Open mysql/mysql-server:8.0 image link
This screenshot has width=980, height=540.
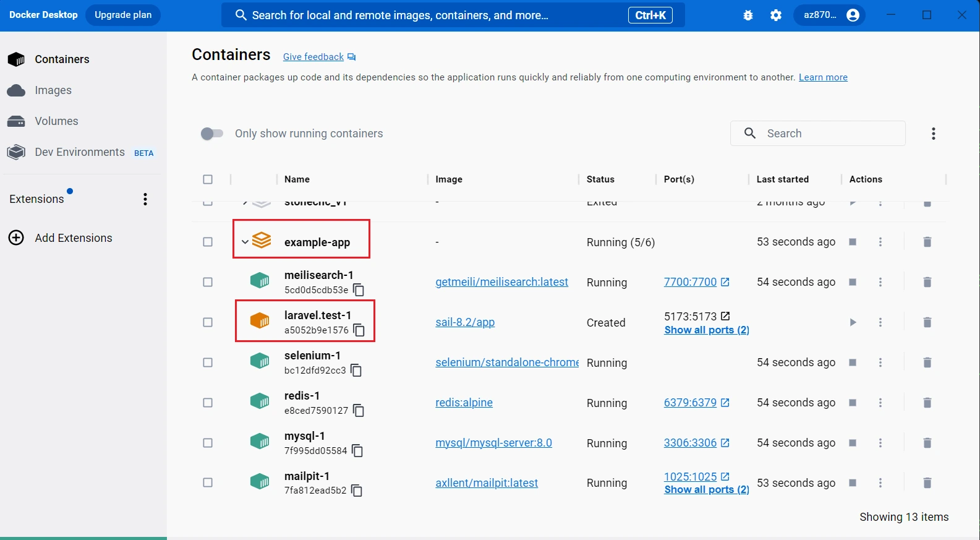coord(493,443)
